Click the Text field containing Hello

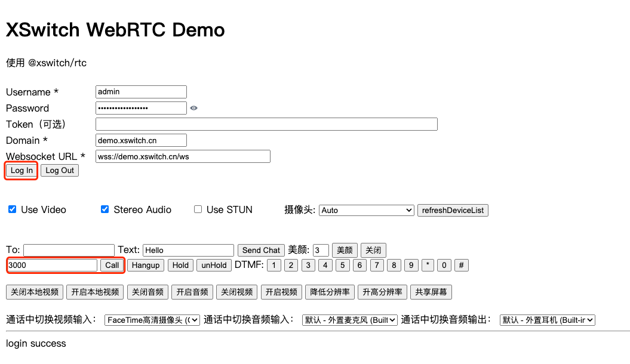pos(189,250)
